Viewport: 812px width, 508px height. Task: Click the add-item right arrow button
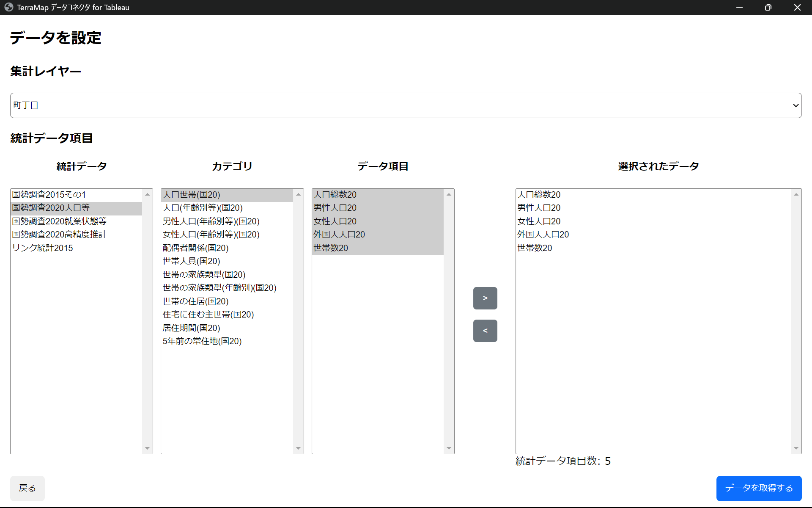(x=485, y=298)
